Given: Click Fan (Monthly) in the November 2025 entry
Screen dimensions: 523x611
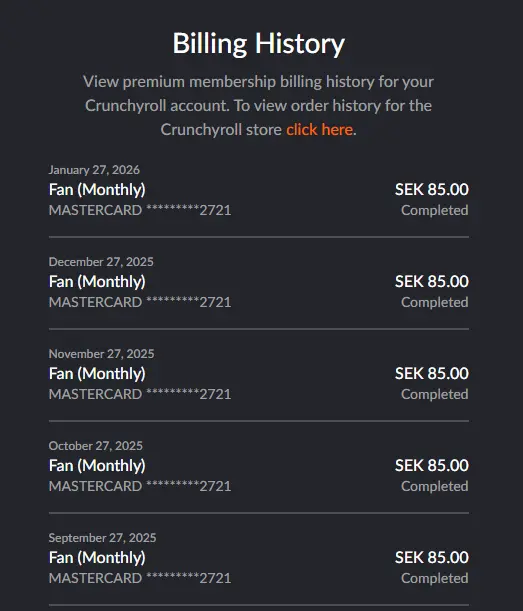Looking at the screenshot, I should [x=97, y=374].
